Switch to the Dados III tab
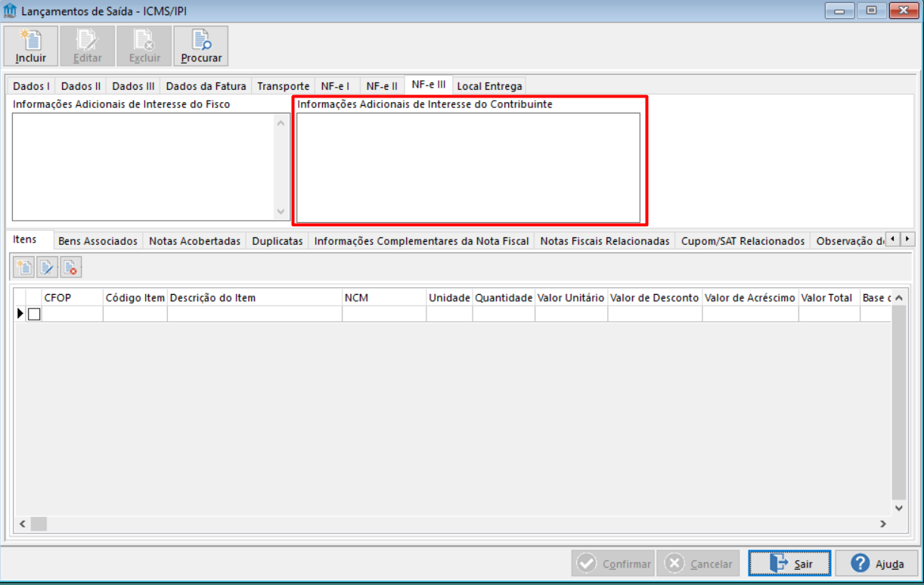The width and height of the screenshot is (924, 585). pos(133,86)
